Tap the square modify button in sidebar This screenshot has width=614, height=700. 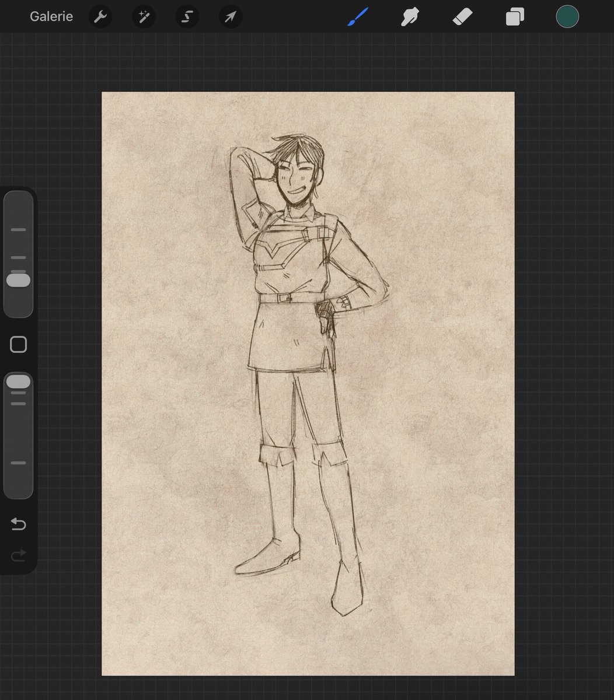pos(19,344)
